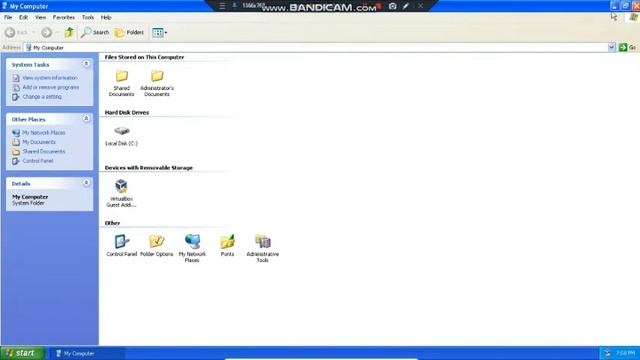Open the Edit menu

coord(23,18)
